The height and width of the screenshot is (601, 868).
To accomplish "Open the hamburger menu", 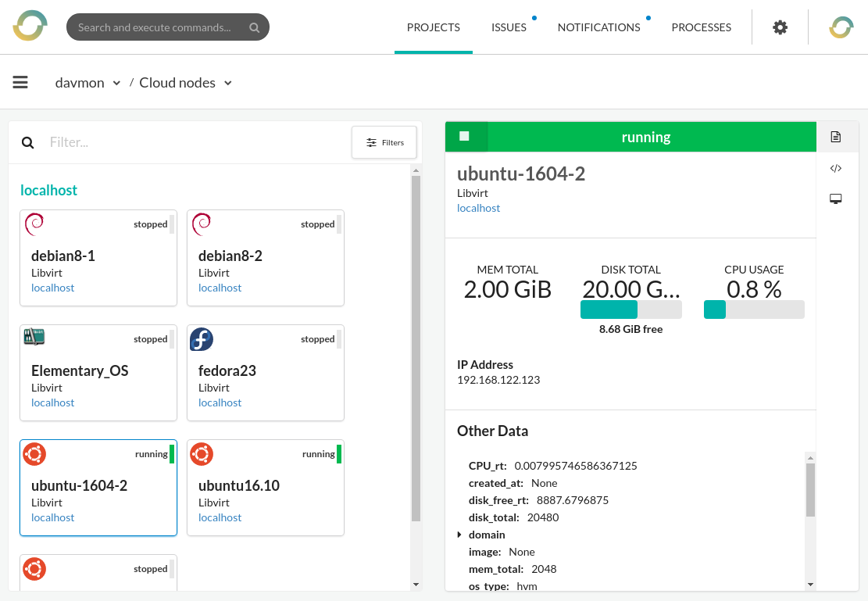I will click(20, 83).
